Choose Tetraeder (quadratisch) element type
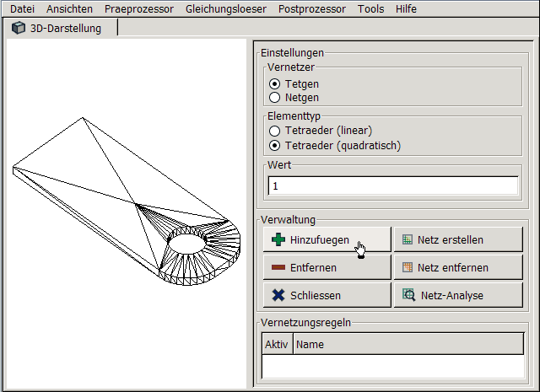Viewport: 540px width, 392px height. point(275,146)
